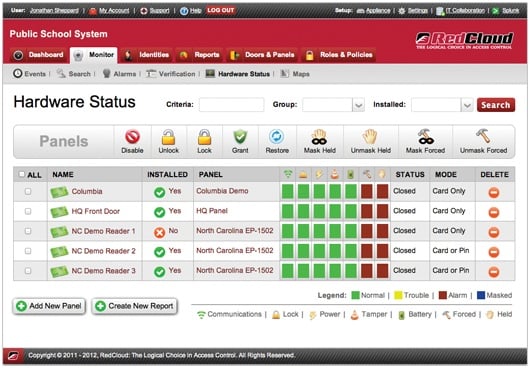
Task: Click the Battery column header icon
Action: click(351, 174)
